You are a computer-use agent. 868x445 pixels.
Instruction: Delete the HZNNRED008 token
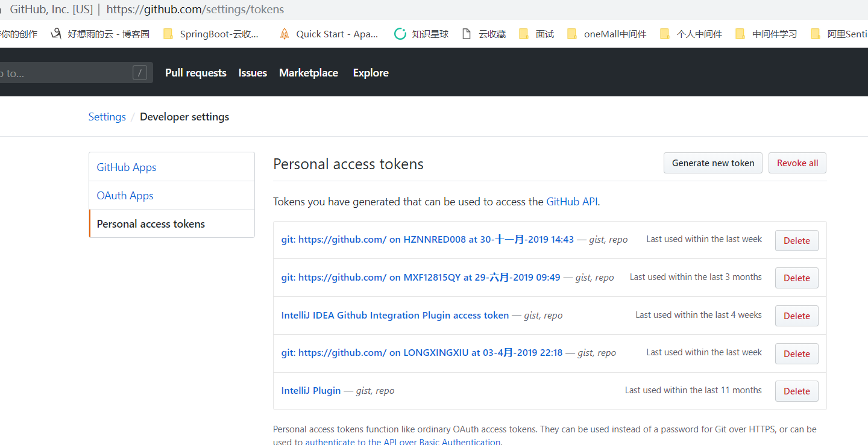point(797,240)
